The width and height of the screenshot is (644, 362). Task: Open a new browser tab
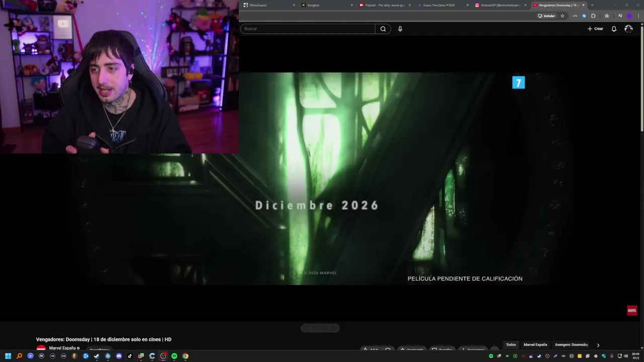(592, 5)
